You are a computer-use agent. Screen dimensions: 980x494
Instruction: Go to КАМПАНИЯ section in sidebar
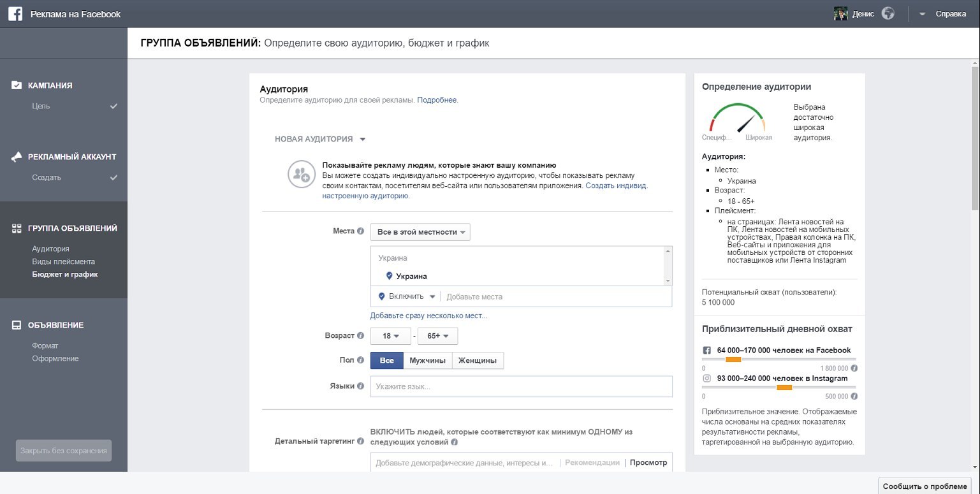tap(50, 85)
